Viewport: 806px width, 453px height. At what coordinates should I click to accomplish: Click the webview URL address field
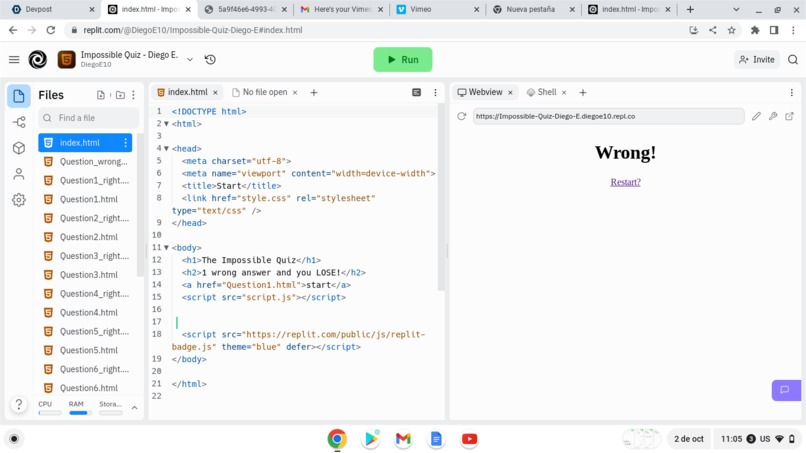pyautogui.click(x=609, y=116)
